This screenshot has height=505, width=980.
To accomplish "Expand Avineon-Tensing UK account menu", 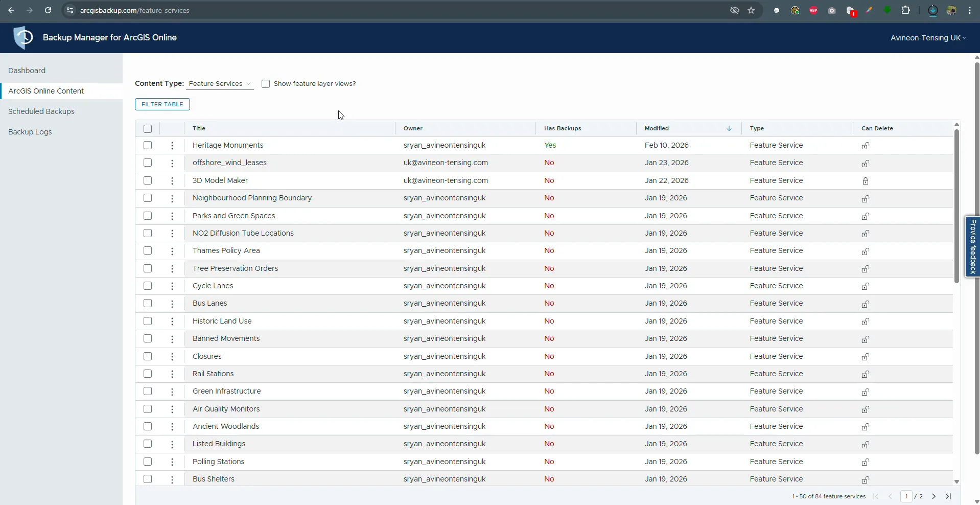I will click(x=928, y=38).
